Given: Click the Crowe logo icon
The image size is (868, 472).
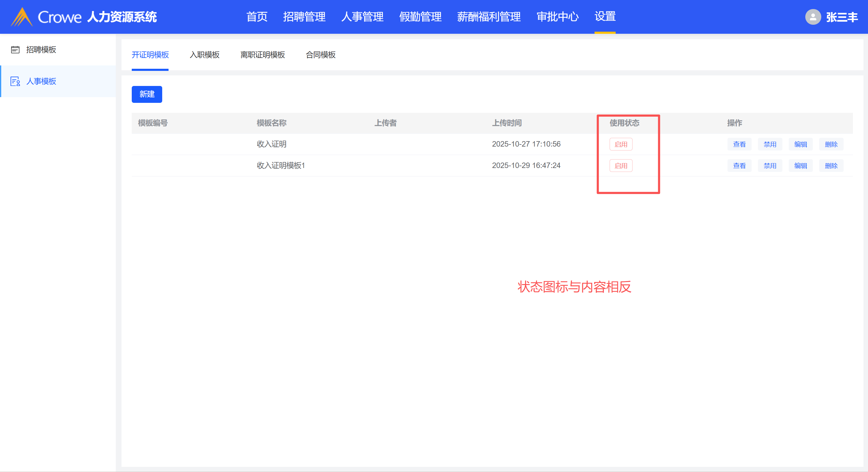Looking at the screenshot, I should 22,17.
